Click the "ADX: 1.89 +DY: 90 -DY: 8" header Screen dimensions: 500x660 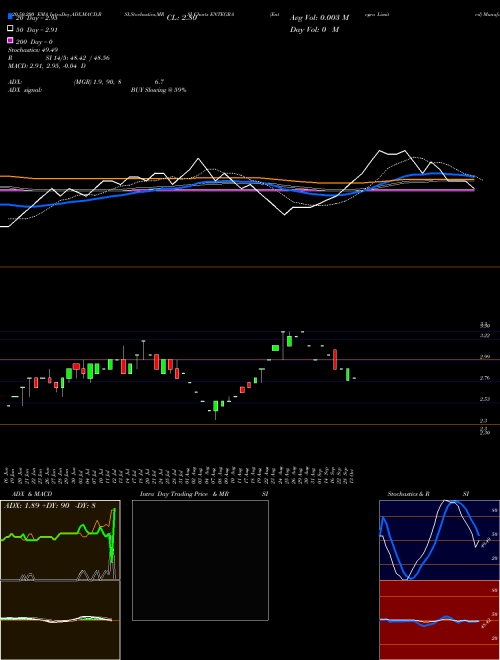tap(50, 506)
